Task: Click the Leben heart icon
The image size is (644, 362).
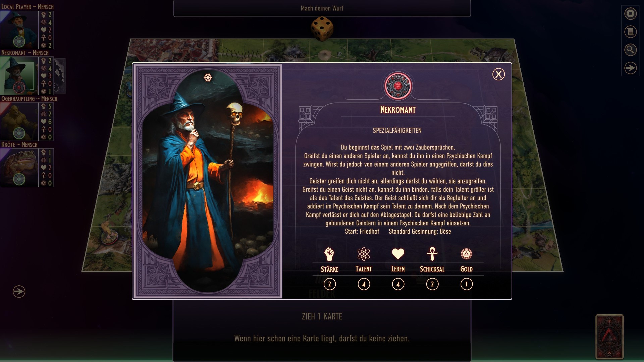Action: click(398, 254)
